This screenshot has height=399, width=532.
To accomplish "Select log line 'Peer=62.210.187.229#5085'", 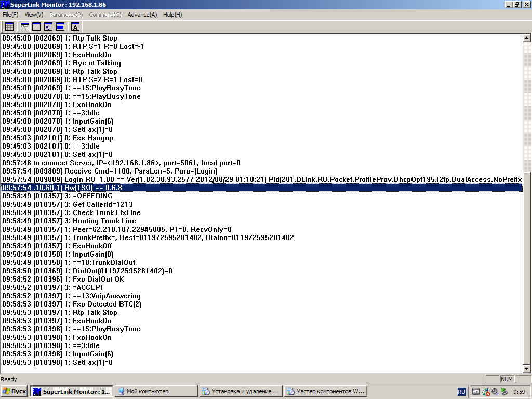I will (x=262, y=229).
